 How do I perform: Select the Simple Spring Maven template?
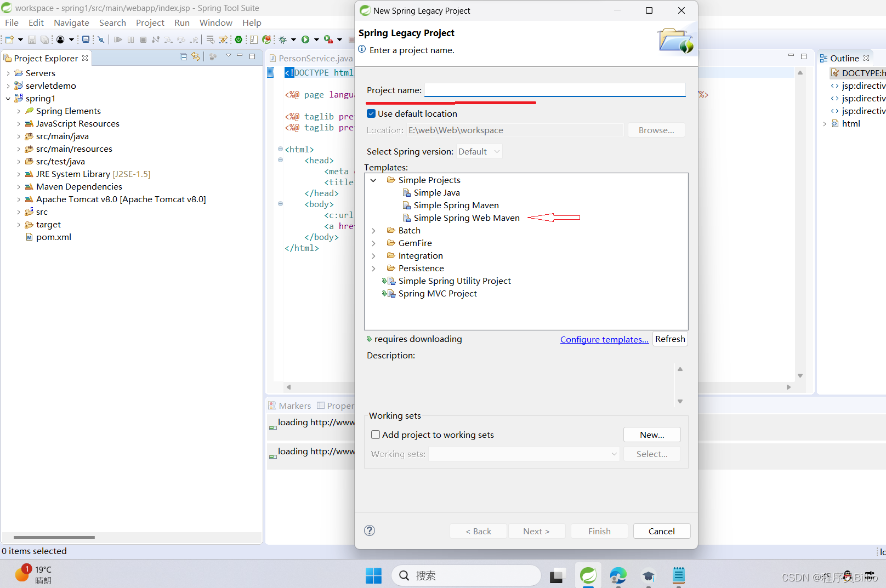pyautogui.click(x=456, y=205)
